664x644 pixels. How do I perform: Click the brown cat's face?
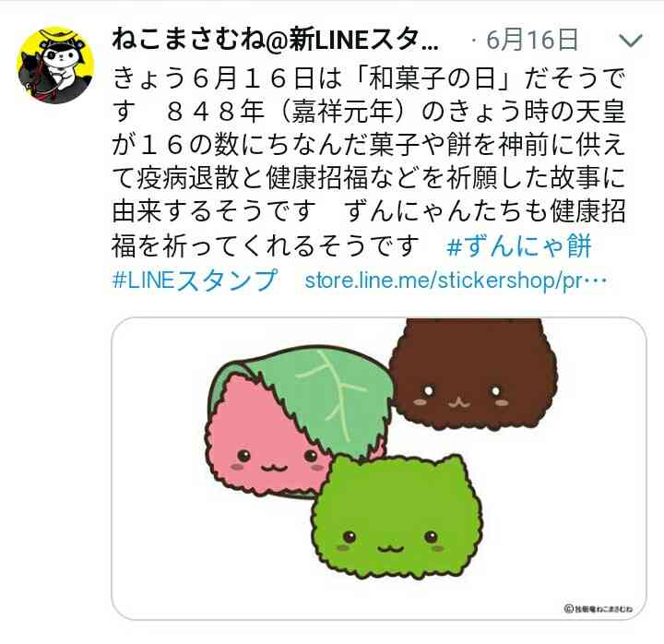pos(462,397)
